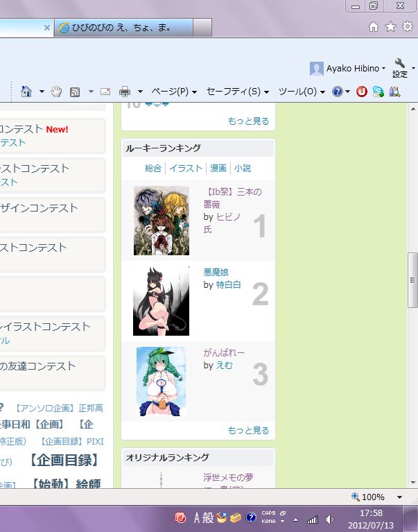Click もっと見る under rookie ranking
The height and width of the screenshot is (532, 418).
(248, 430)
